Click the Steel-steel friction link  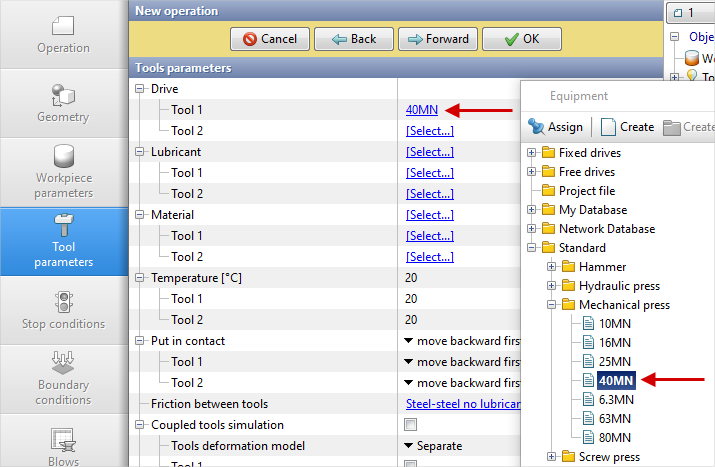pyautogui.click(x=462, y=404)
